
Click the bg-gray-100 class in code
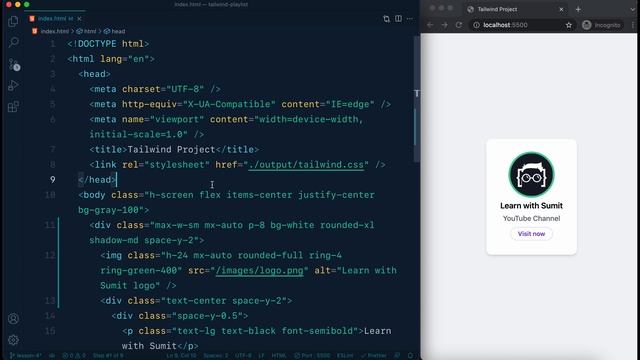click(x=108, y=210)
